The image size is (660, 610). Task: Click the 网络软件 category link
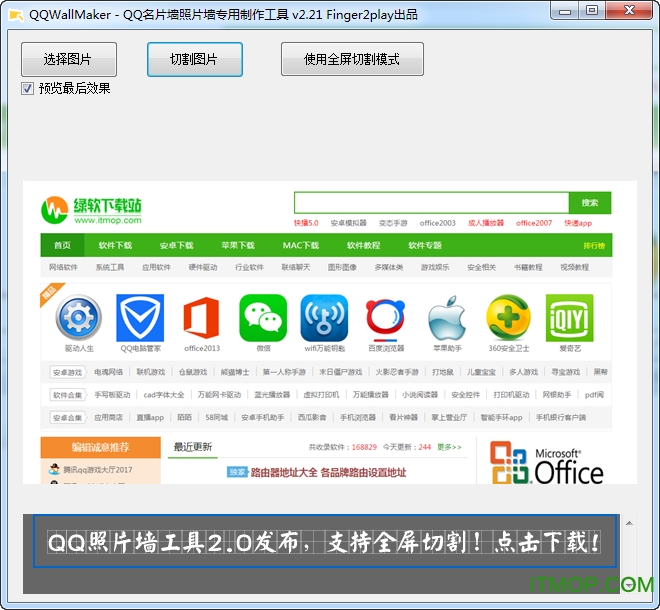[63, 267]
